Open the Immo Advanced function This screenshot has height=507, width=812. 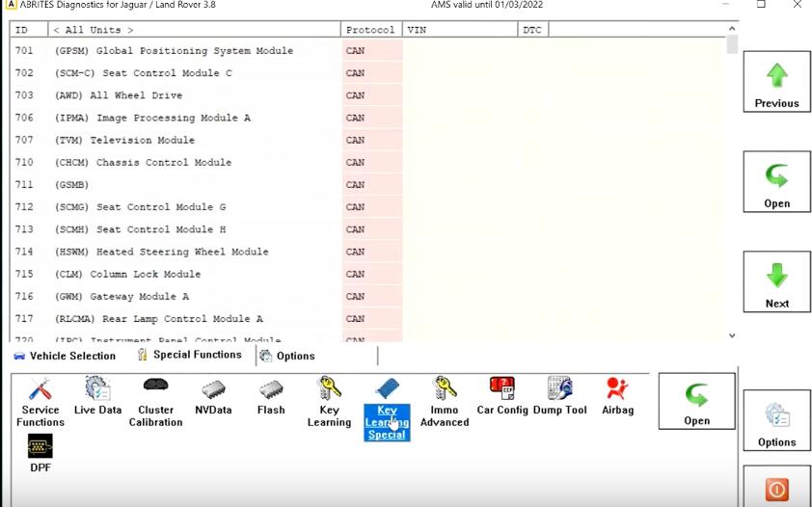click(x=445, y=403)
